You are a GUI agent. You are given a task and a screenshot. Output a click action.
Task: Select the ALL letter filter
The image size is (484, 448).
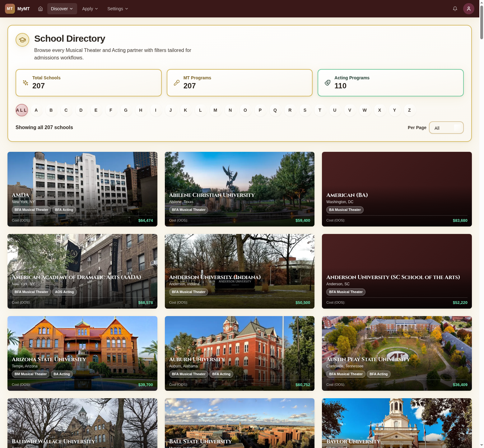[22, 110]
